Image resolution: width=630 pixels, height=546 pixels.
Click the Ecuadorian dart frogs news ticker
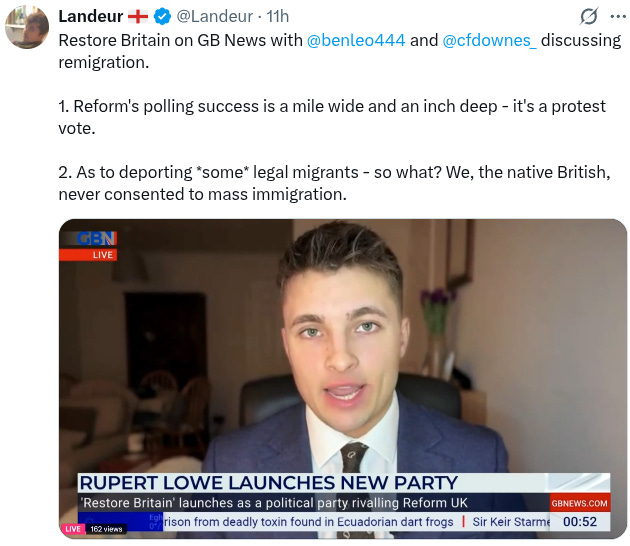pyautogui.click(x=309, y=521)
